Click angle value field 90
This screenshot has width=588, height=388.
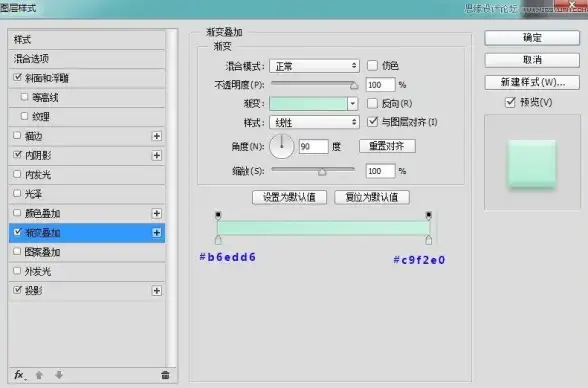click(314, 146)
